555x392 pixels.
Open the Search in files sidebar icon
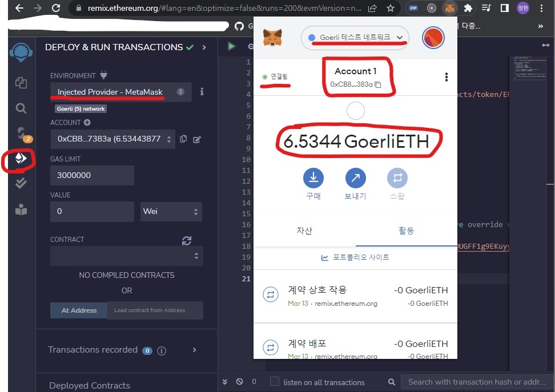[x=21, y=108]
